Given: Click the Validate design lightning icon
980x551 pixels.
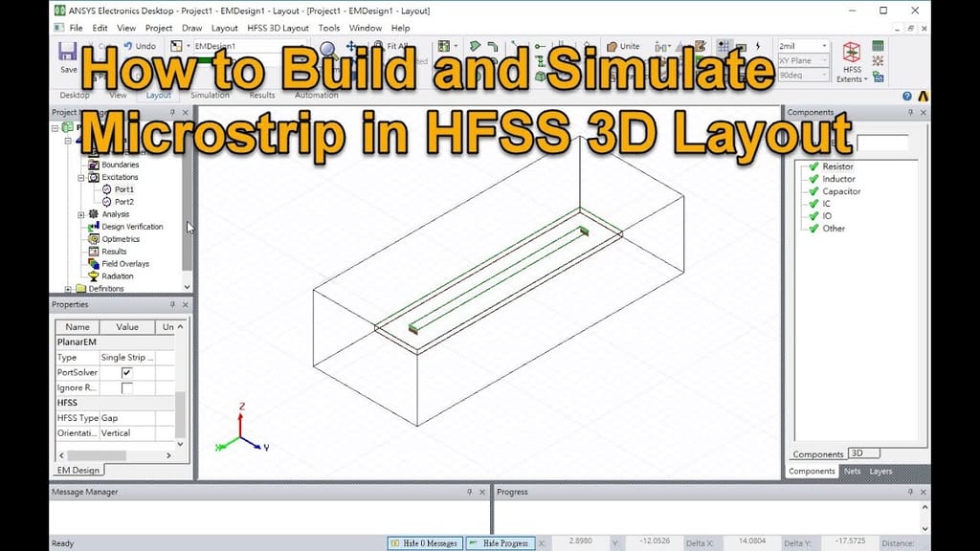Looking at the screenshot, I should tap(758, 44).
